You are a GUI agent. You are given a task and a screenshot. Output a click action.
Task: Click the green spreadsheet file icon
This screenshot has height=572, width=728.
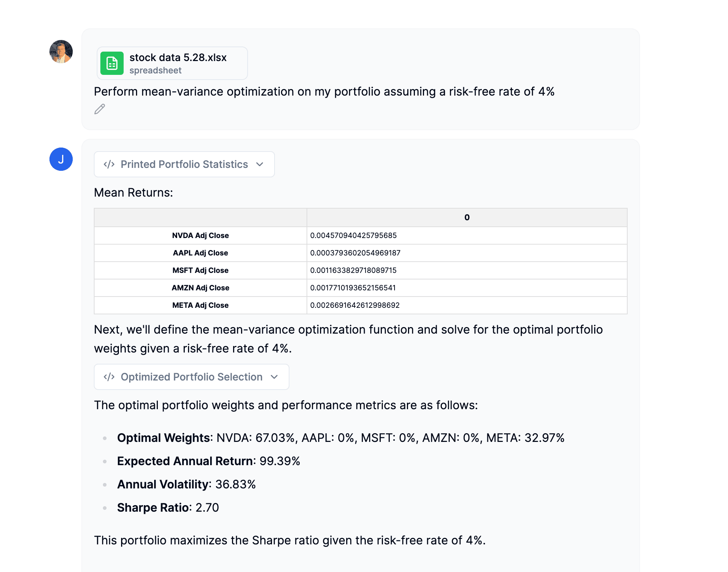pyautogui.click(x=112, y=63)
